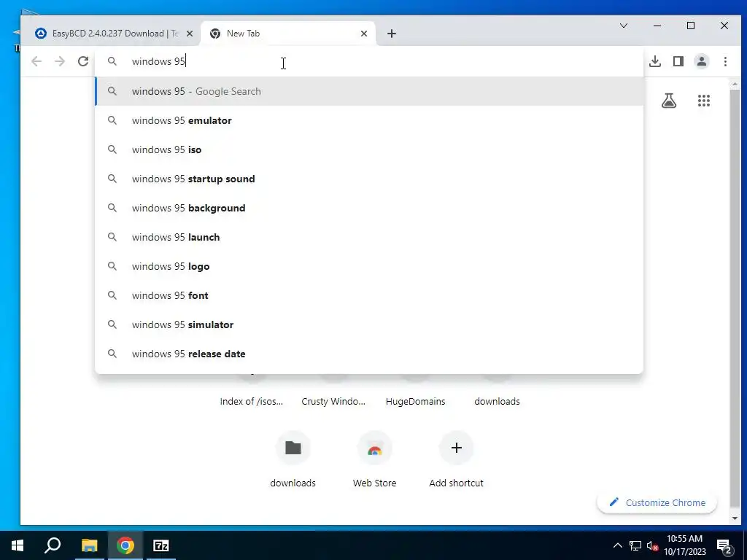Open the 'Crusty Windo...' shortcut
The height and width of the screenshot is (560, 747).
point(333,401)
